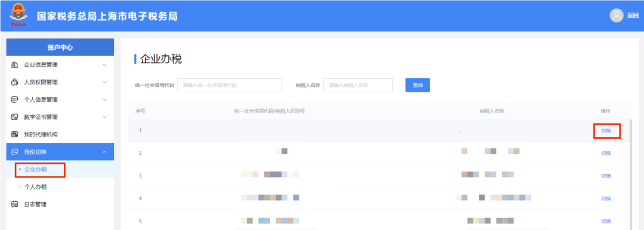Expand the 企业信息管理 chevron
Image resolution: width=644 pixels, height=230 pixels.
click(104, 65)
